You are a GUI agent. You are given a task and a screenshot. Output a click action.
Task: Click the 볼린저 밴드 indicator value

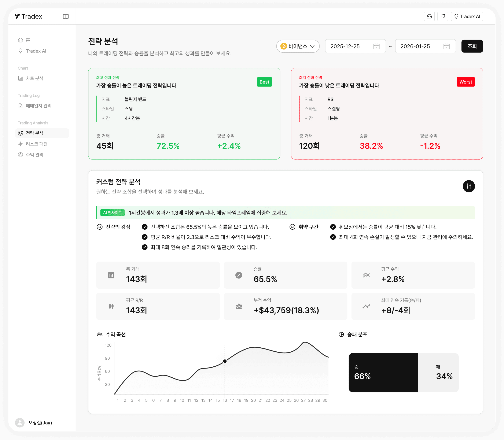(135, 99)
